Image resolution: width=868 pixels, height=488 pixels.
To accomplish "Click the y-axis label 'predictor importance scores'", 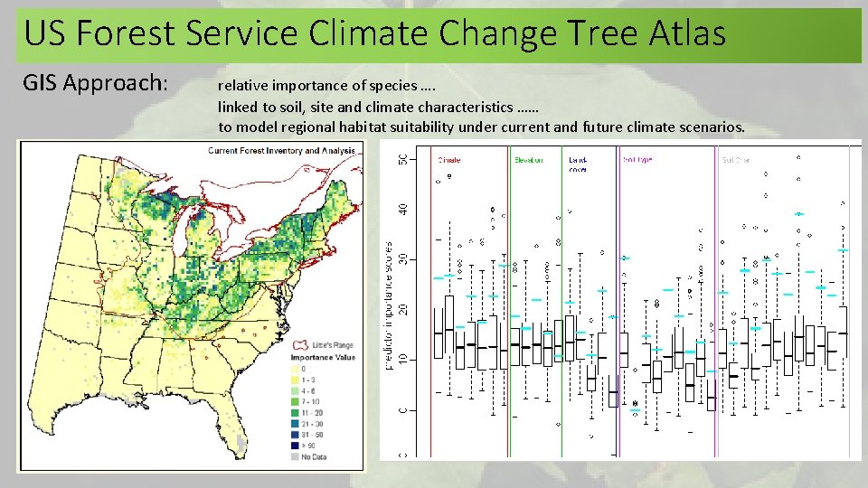I will [389, 305].
